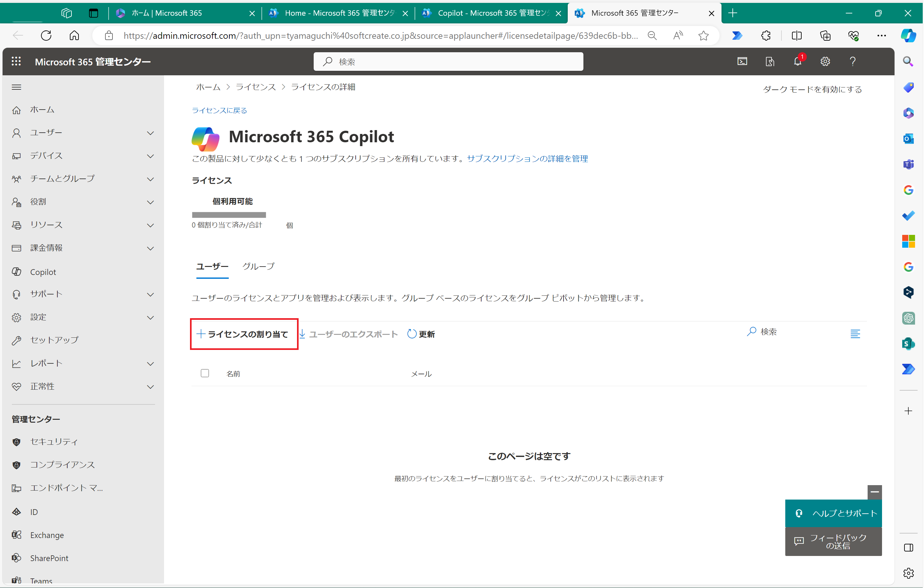Open column options list icon

(855, 334)
